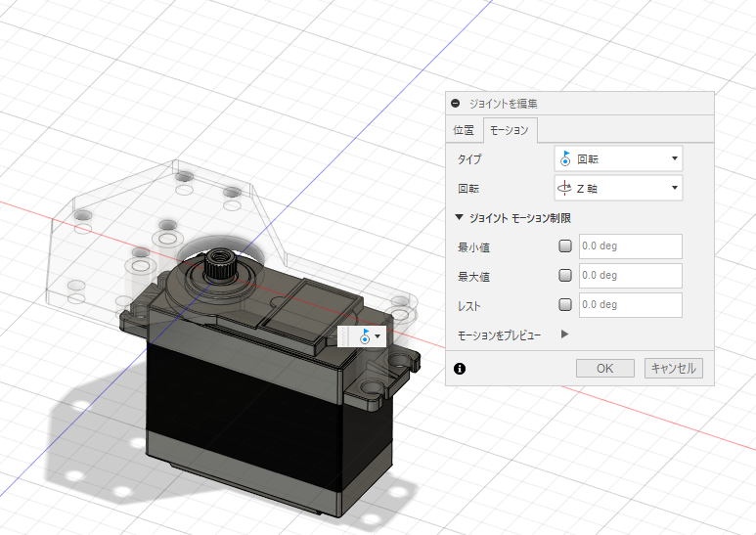Collapse the ジョイントを編集 dialog using the minus icon
Screen dimensions: 756x535
[x=455, y=103]
